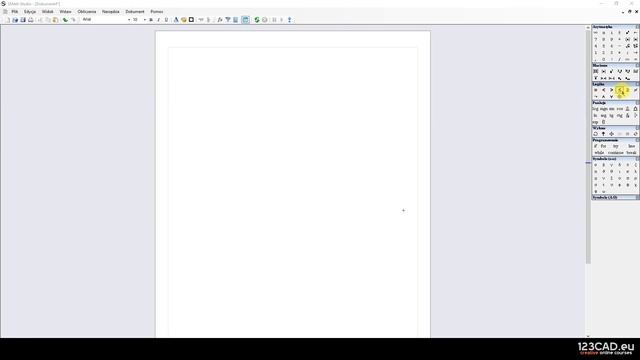The width and height of the screenshot is (640, 360).
Task: Insert the line block from Programowanie
Action: coord(631,146)
